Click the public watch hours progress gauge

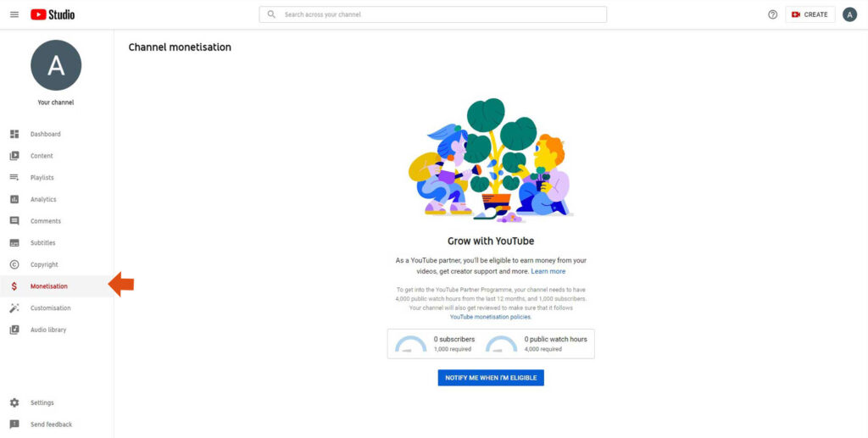502,344
